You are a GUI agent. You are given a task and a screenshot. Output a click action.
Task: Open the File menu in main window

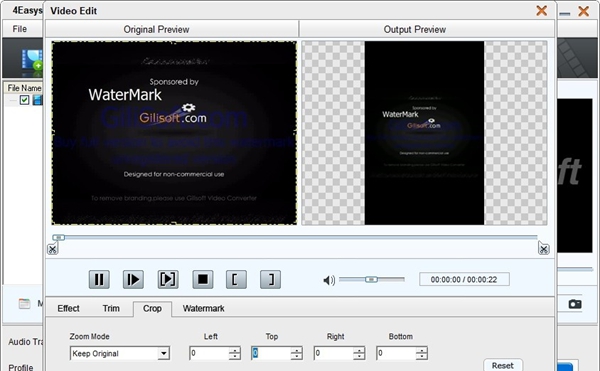pos(20,29)
